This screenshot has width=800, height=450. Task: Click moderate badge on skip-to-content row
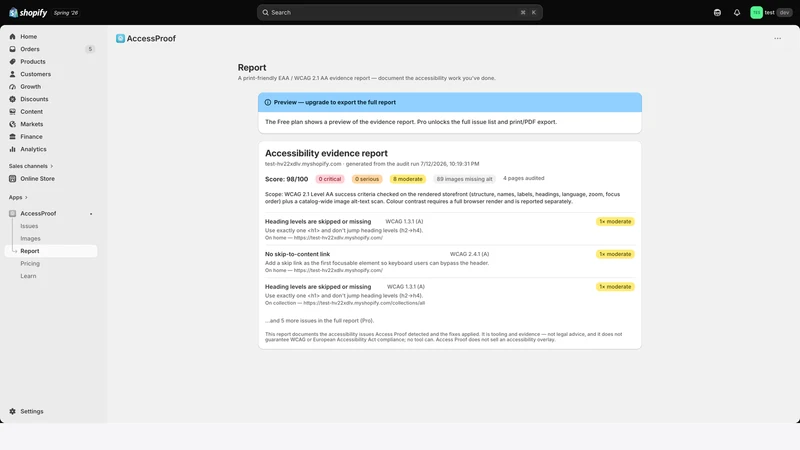click(x=615, y=254)
